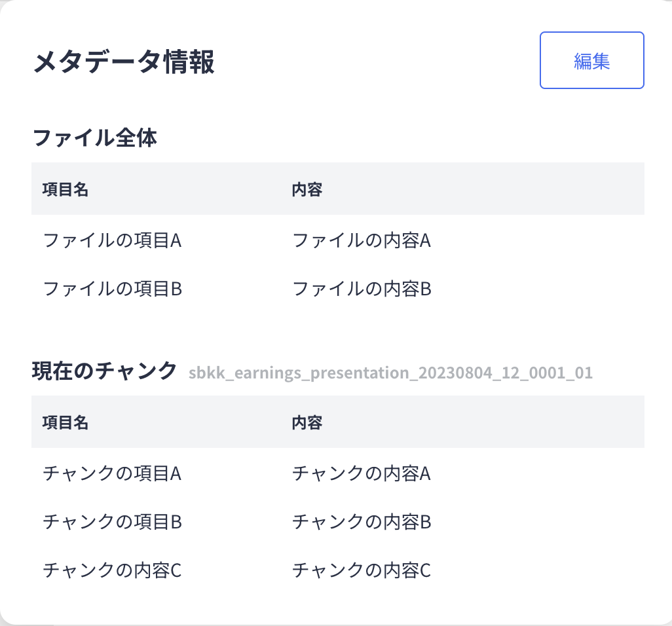The image size is (672, 626).
Task: Click the ファイル全体 section header
Action: [x=95, y=138]
